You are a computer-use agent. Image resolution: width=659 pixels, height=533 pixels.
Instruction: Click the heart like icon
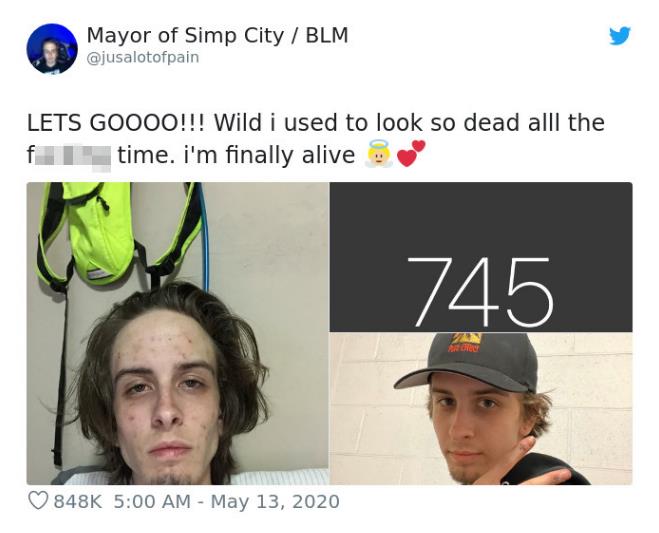tap(38, 501)
